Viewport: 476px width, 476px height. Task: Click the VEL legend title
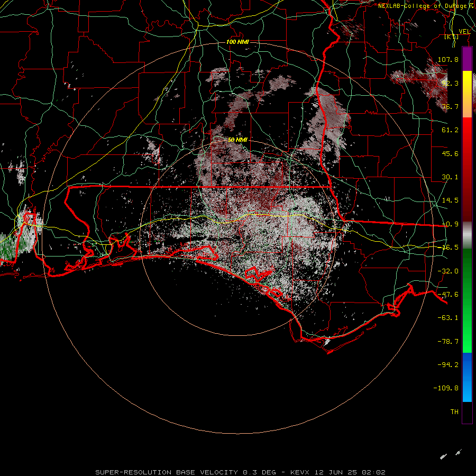[x=464, y=31]
